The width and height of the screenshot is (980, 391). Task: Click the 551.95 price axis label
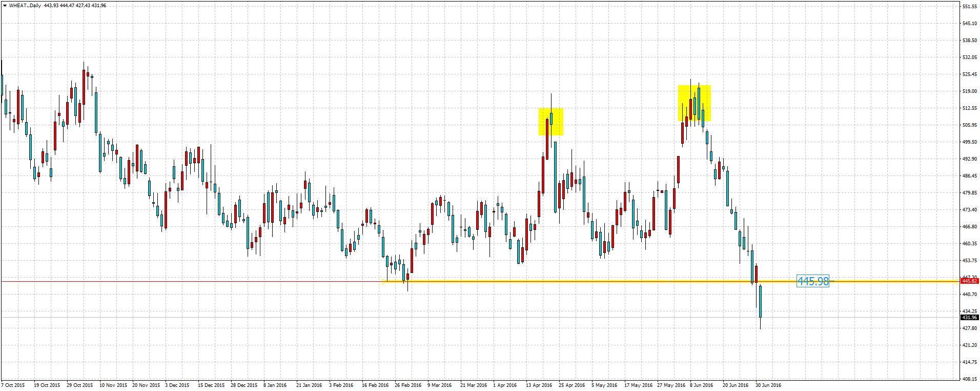[969, 7]
